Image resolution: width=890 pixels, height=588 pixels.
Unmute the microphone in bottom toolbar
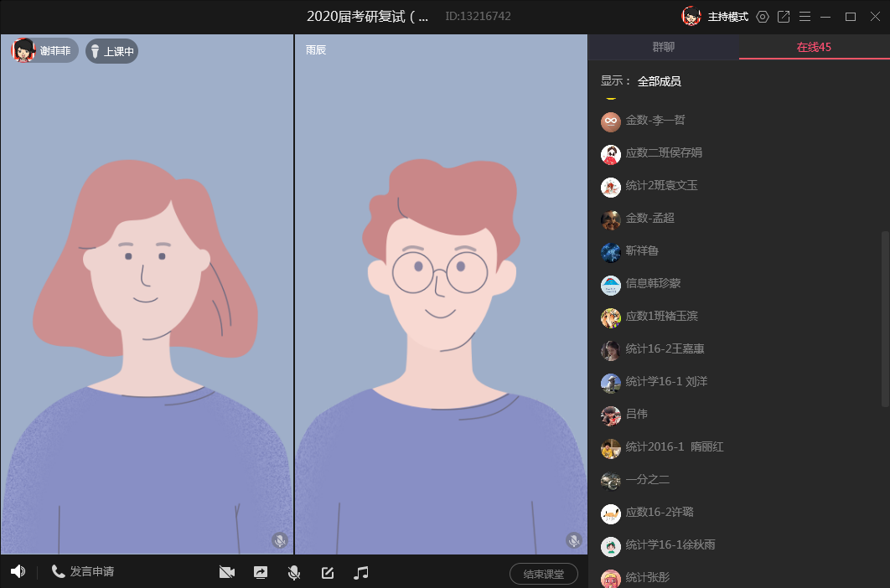[294, 573]
